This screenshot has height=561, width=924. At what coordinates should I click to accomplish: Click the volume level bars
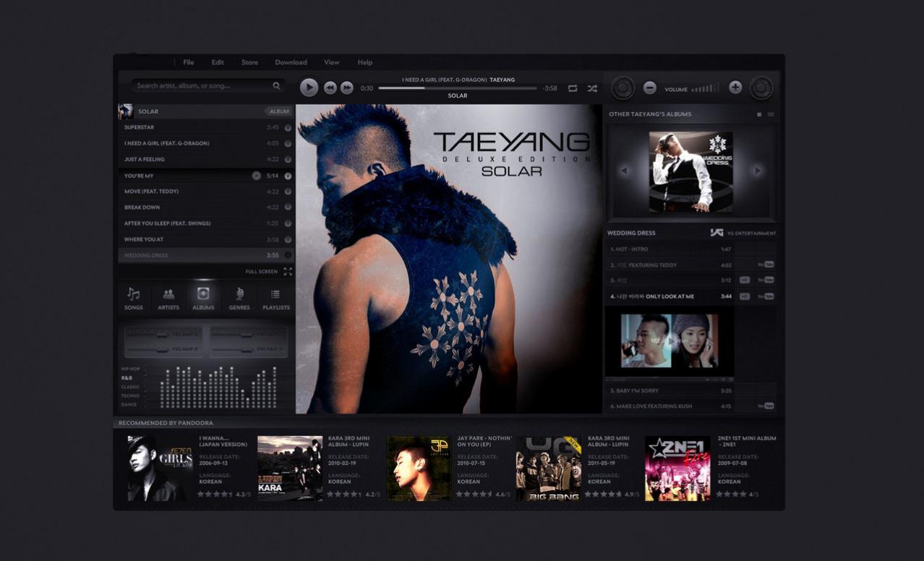pos(705,88)
